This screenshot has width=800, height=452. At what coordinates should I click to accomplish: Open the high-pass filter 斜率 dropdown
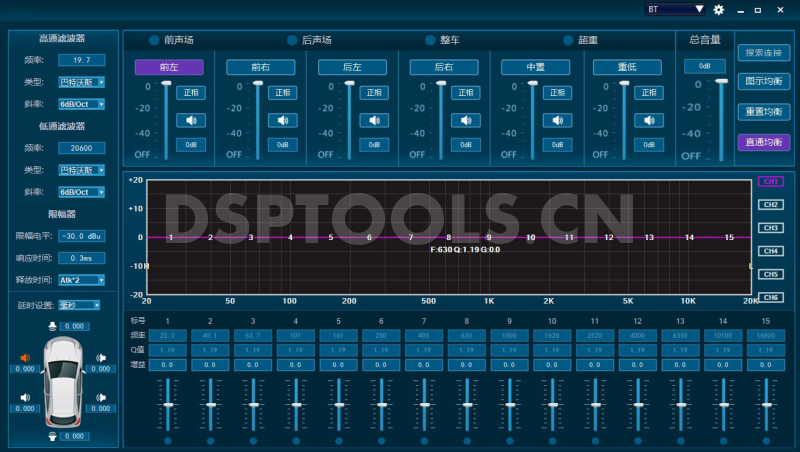pos(82,104)
